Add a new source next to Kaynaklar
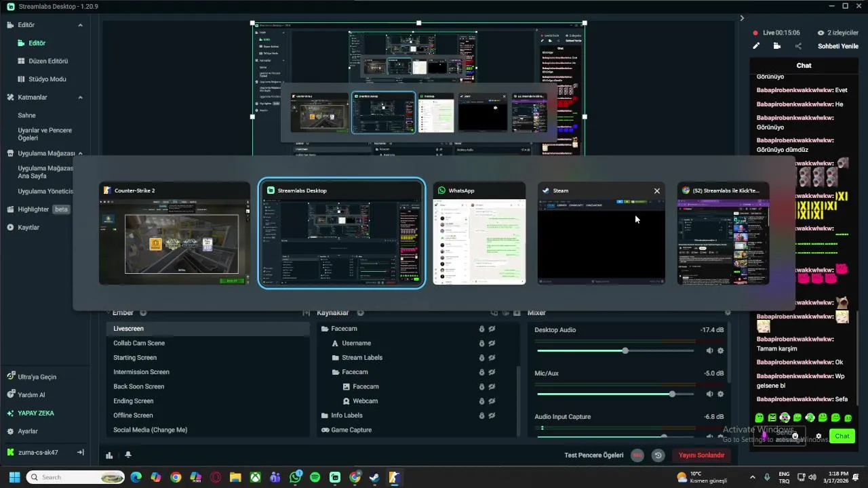 pyautogui.click(x=360, y=313)
